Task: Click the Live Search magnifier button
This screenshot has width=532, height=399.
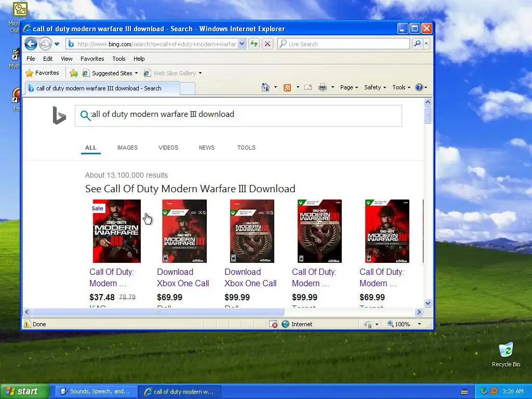Action: coord(417,44)
